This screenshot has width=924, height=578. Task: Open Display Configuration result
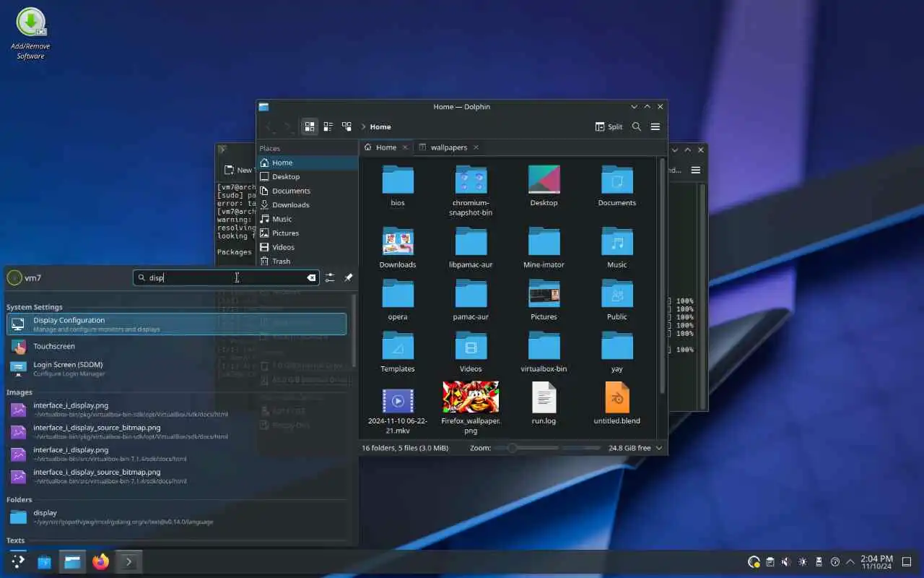(x=177, y=324)
